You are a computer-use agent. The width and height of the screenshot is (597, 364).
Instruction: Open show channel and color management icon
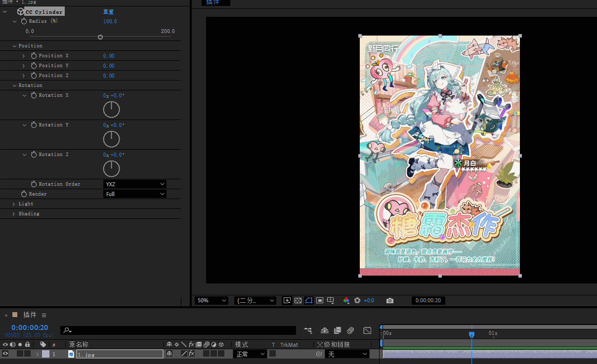[346, 300]
